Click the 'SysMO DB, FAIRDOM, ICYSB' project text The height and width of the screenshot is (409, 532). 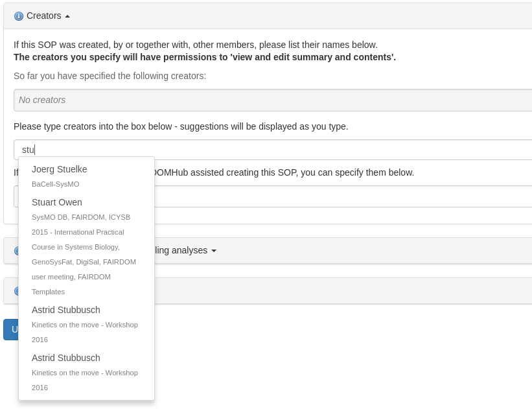pyautogui.click(x=81, y=217)
